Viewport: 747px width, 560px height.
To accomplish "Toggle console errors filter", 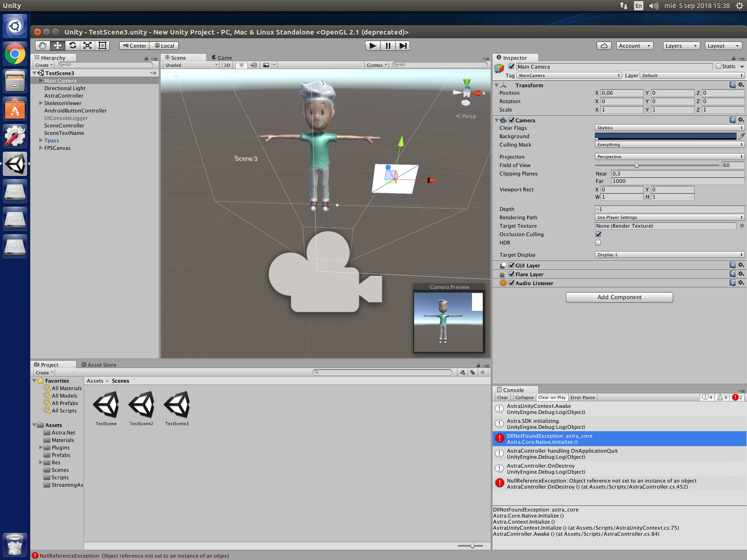I will click(738, 398).
